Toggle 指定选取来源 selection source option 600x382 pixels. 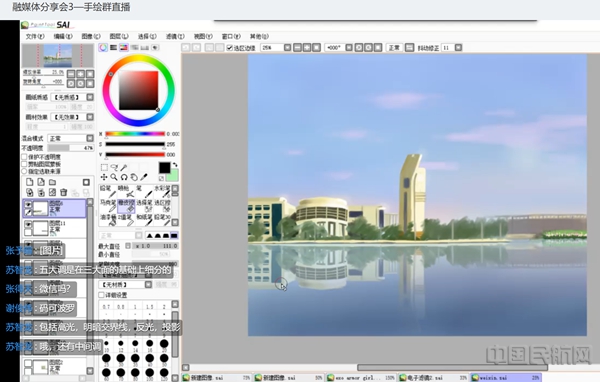click(24, 171)
